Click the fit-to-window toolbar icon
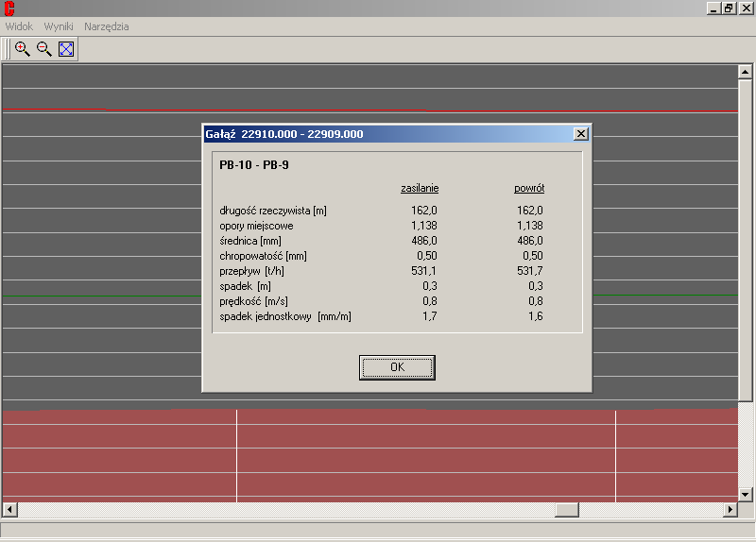This screenshot has width=756, height=542. 66,49
